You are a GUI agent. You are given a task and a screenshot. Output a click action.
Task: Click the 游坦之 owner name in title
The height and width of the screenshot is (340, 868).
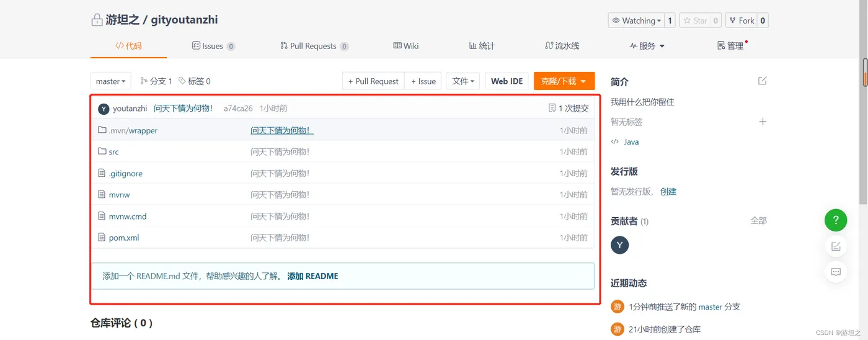tap(123, 20)
